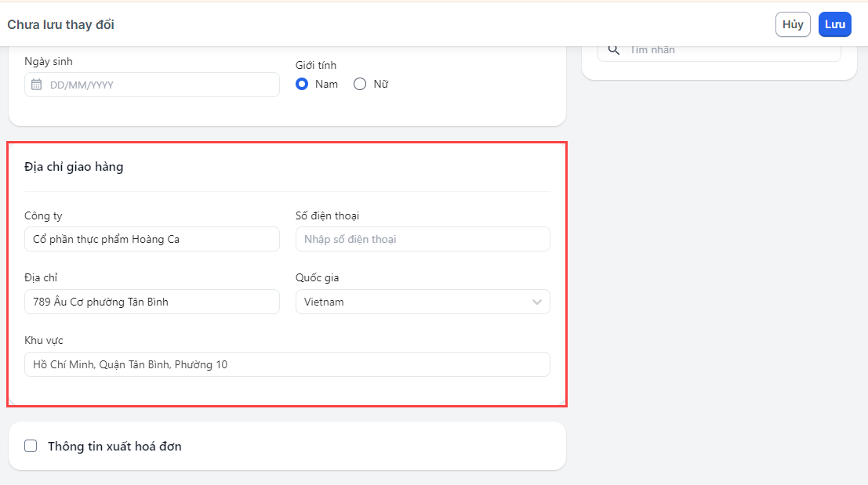This screenshot has height=485, width=868.
Task: Click the Khu vực field showing Hồ Chí Minh
Action: tap(287, 364)
